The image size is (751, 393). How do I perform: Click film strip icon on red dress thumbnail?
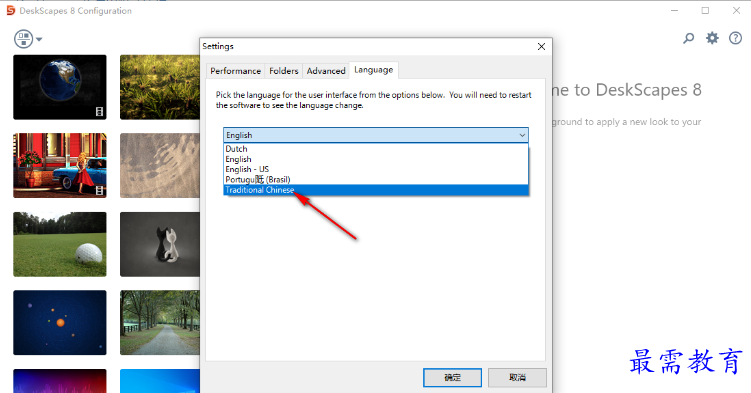pyautogui.click(x=99, y=191)
